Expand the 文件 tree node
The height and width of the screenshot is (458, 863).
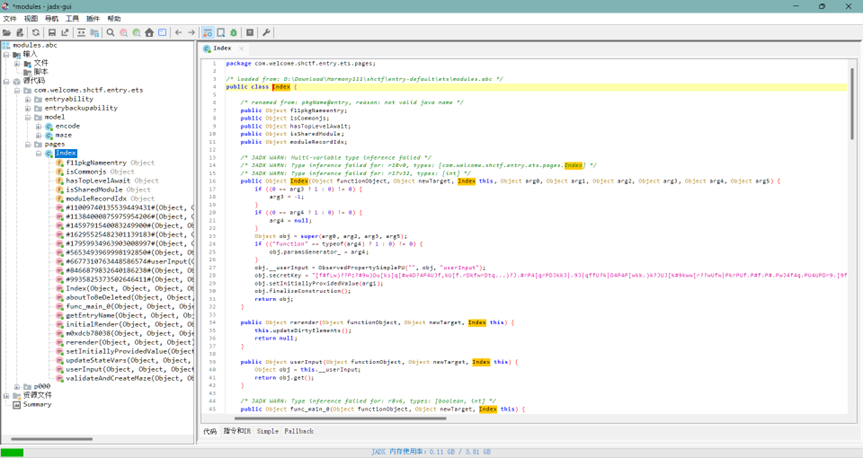[17, 63]
